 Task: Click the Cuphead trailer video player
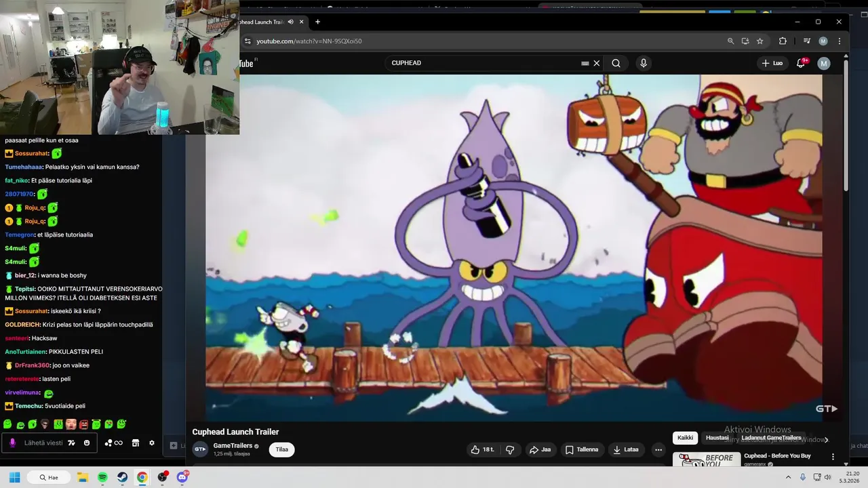pos(514,247)
